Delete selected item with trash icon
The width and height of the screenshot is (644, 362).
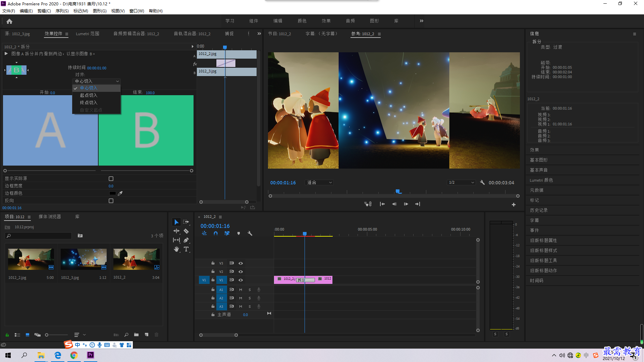pyautogui.click(x=156, y=335)
